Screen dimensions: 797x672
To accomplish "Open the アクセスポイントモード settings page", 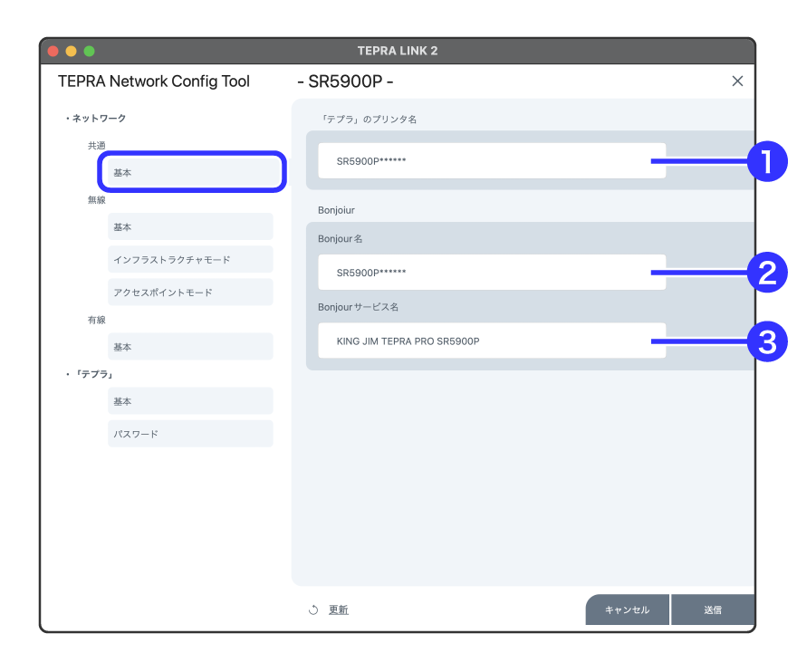I will point(190,293).
